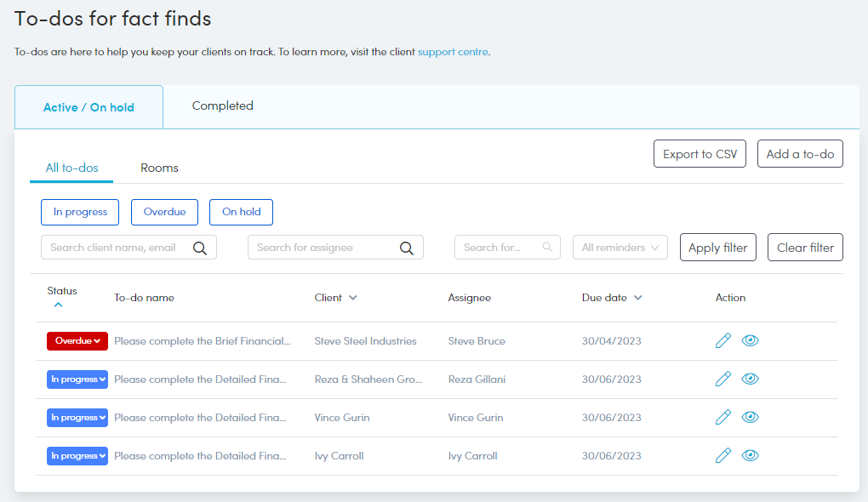Viewport: 868px width, 502px height.
Task: View Reza Gillani's to-do via eye icon
Action: click(x=750, y=379)
